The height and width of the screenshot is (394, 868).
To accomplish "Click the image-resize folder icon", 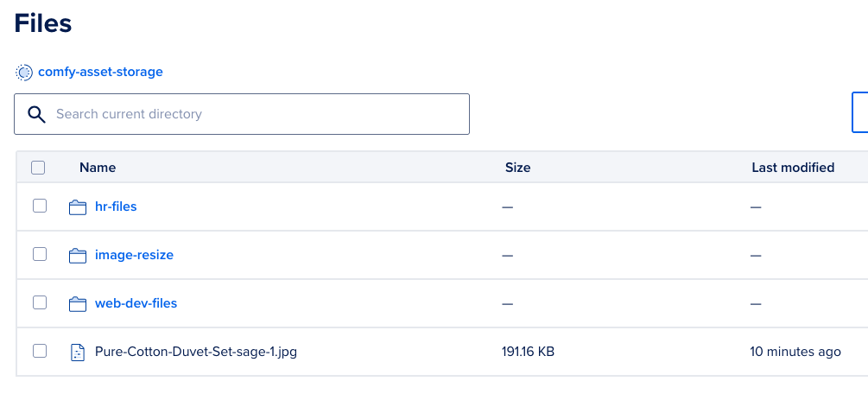I will [78, 256].
